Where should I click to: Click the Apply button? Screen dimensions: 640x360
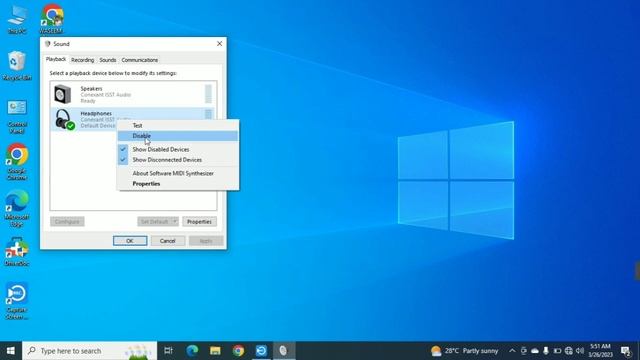point(206,241)
